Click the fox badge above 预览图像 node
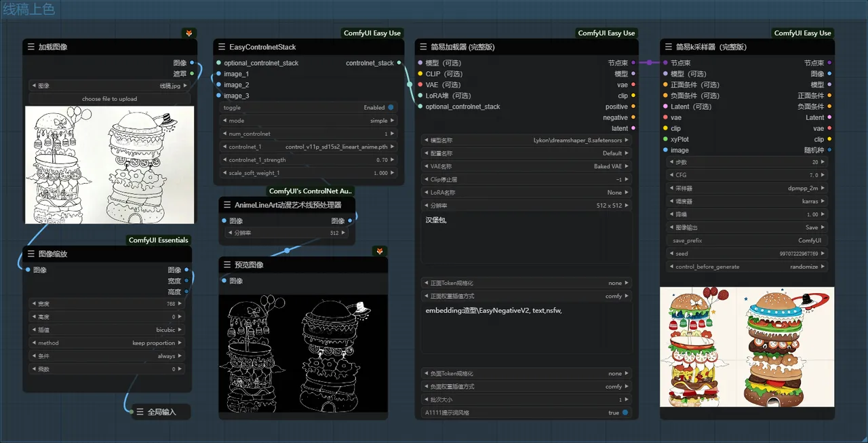The image size is (868, 443). coord(380,251)
